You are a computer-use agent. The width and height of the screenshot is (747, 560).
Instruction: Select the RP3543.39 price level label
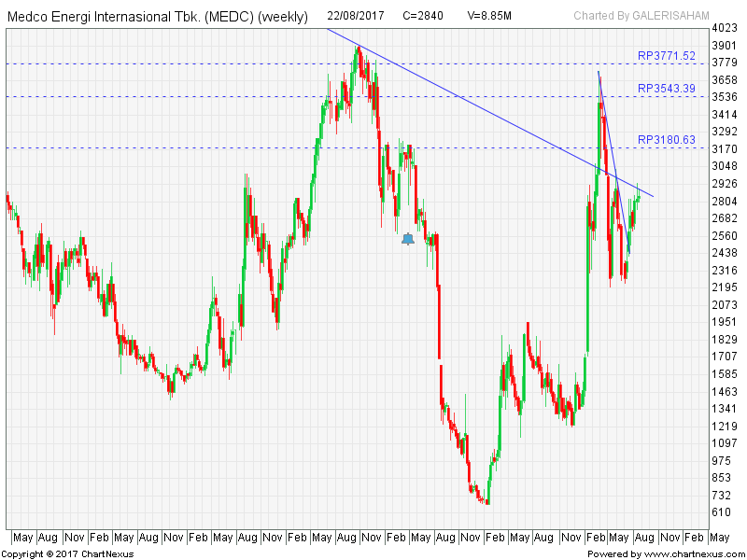click(666, 89)
